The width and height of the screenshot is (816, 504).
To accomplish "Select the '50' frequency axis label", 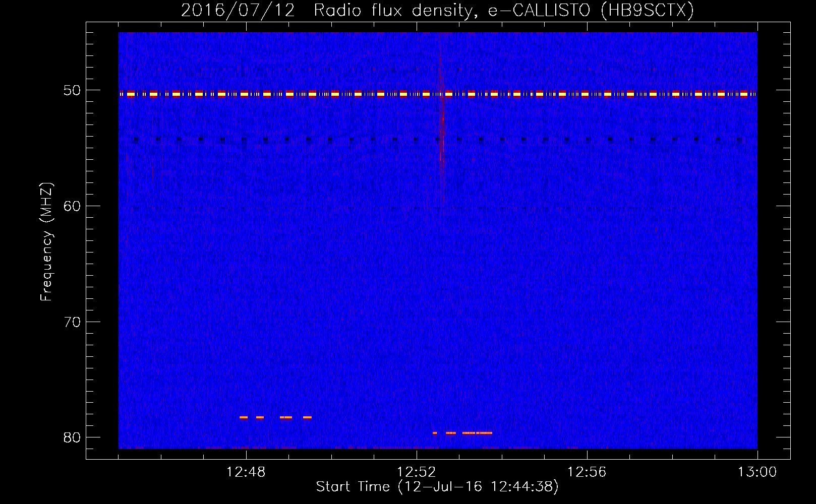I will 72,90.
